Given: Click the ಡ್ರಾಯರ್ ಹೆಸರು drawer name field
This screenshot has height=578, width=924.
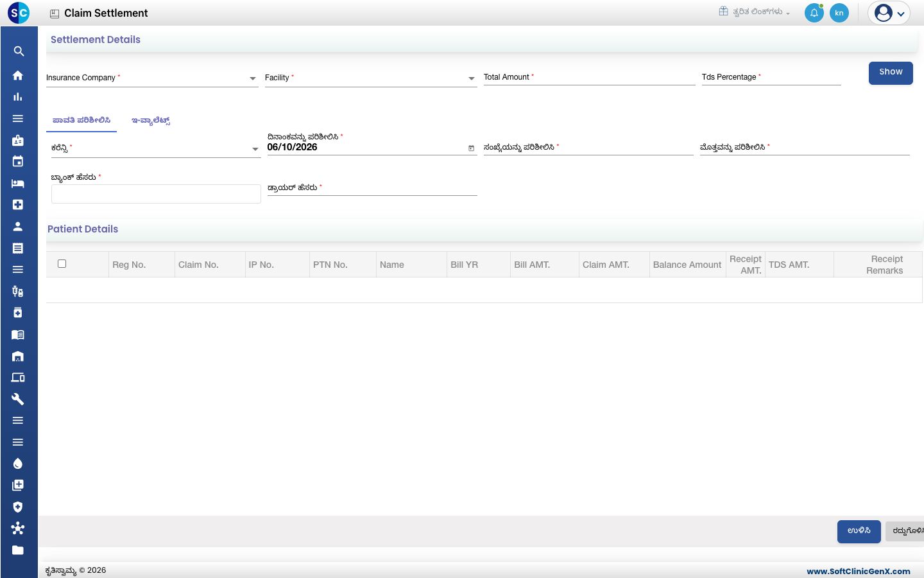Looking at the screenshot, I should click(x=372, y=188).
